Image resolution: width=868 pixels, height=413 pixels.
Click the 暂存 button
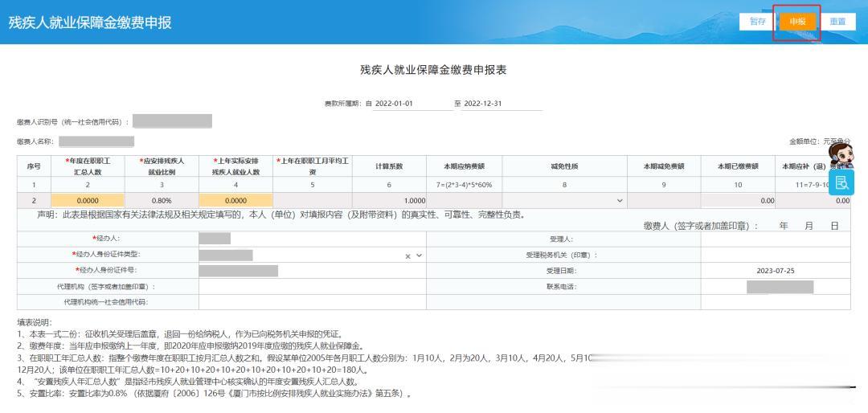click(758, 22)
